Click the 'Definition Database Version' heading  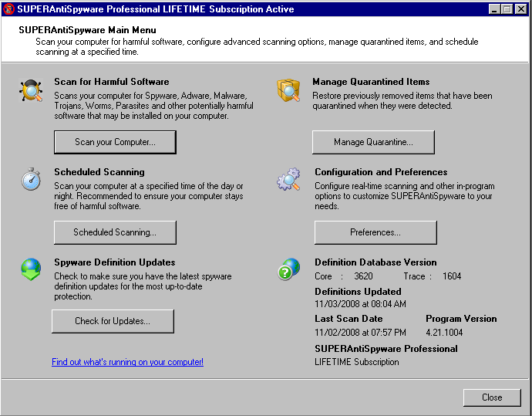point(375,262)
